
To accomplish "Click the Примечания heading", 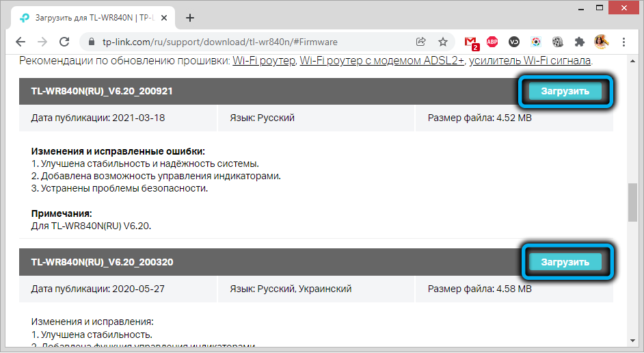I will pos(62,213).
